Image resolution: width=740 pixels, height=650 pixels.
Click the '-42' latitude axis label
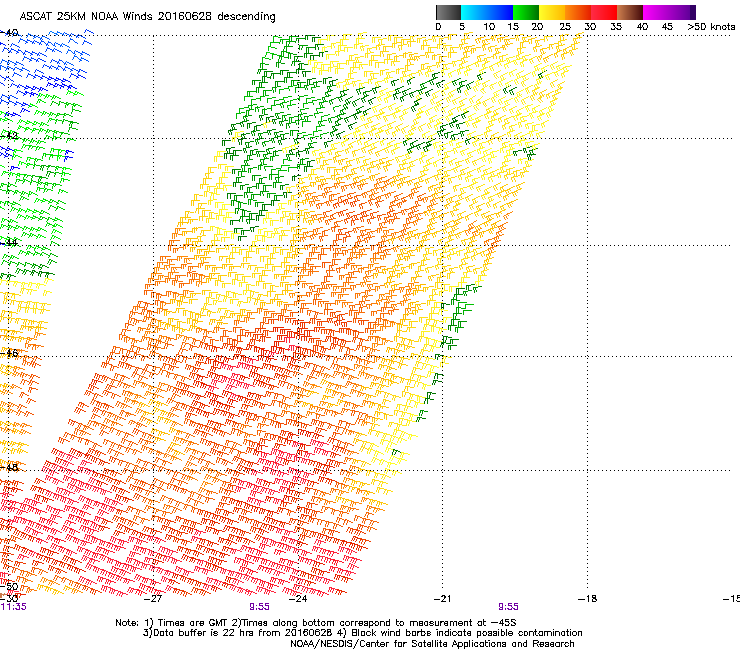click(x=9, y=136)
